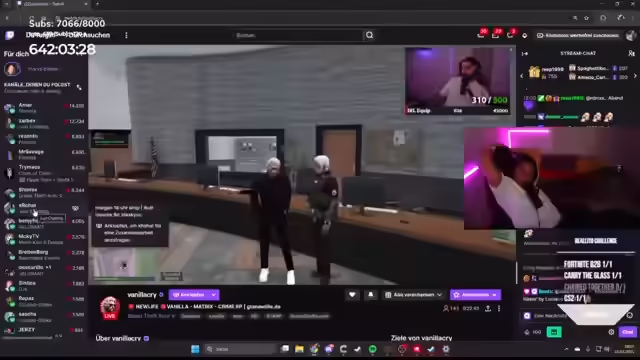Click the search magnifier button
This screenshot has width=640, height=360.
click(369, 36)
